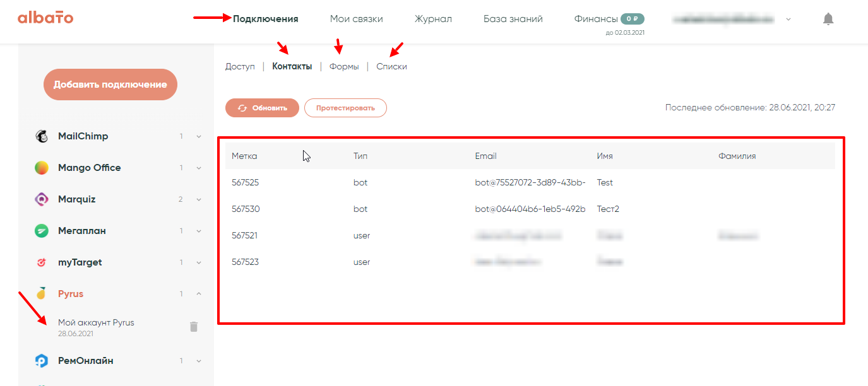Click the РемОнлайн service icon
The width and height of the screenshot is (868, 386).
click(42, 361)
